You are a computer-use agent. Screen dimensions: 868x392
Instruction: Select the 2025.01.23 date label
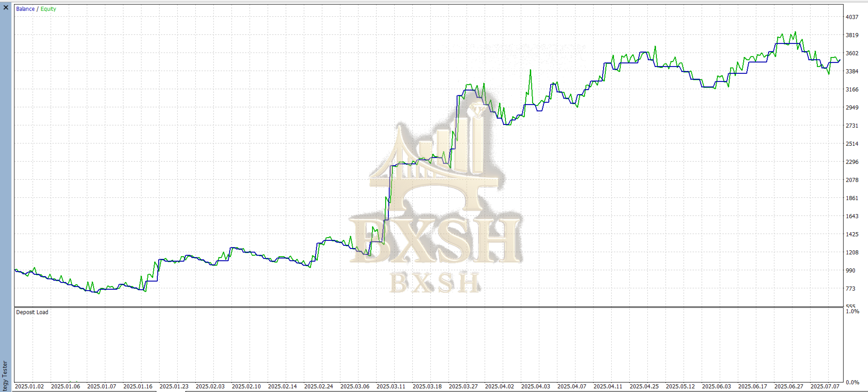(x=174, y=387)
